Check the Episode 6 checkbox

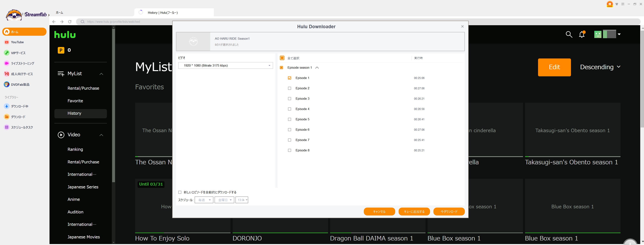(289, 130)
